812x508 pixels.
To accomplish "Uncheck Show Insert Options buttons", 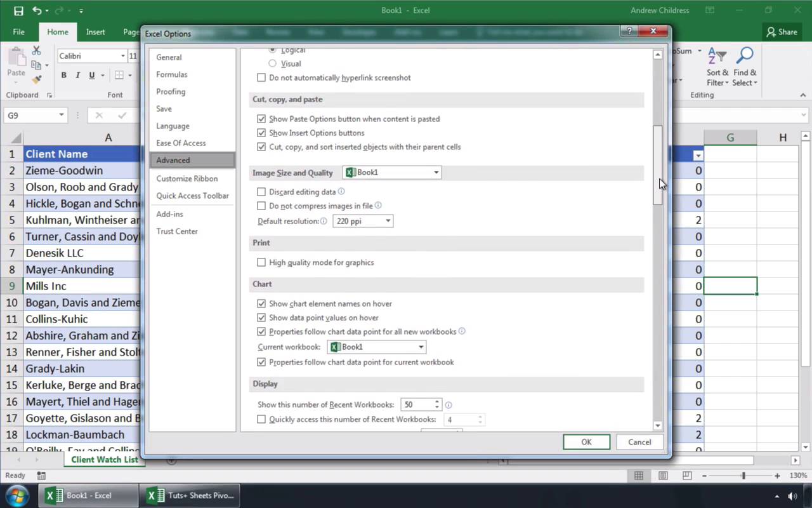I will [x=261, y=133].
